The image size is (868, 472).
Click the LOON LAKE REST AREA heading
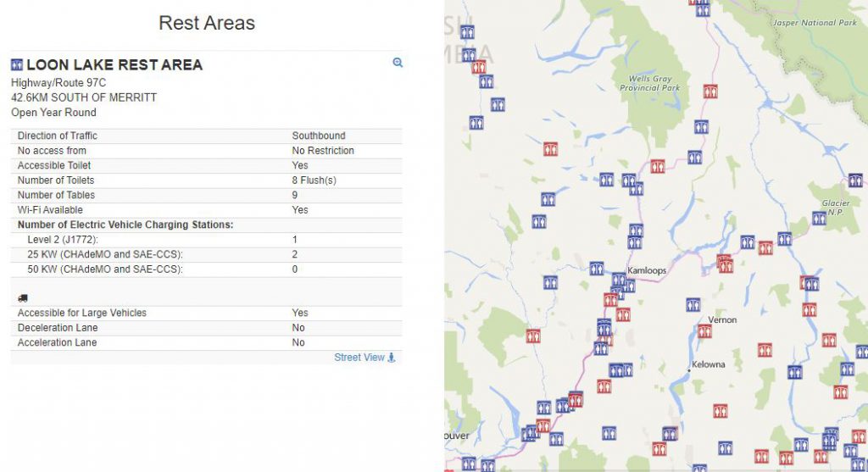click(114, 64)
